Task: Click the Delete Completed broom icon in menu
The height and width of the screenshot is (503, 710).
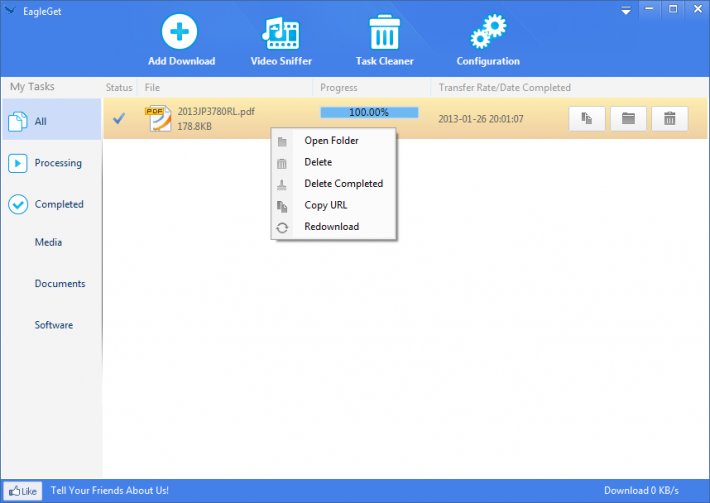Action: pyautogui.click(x=282, y=185)
